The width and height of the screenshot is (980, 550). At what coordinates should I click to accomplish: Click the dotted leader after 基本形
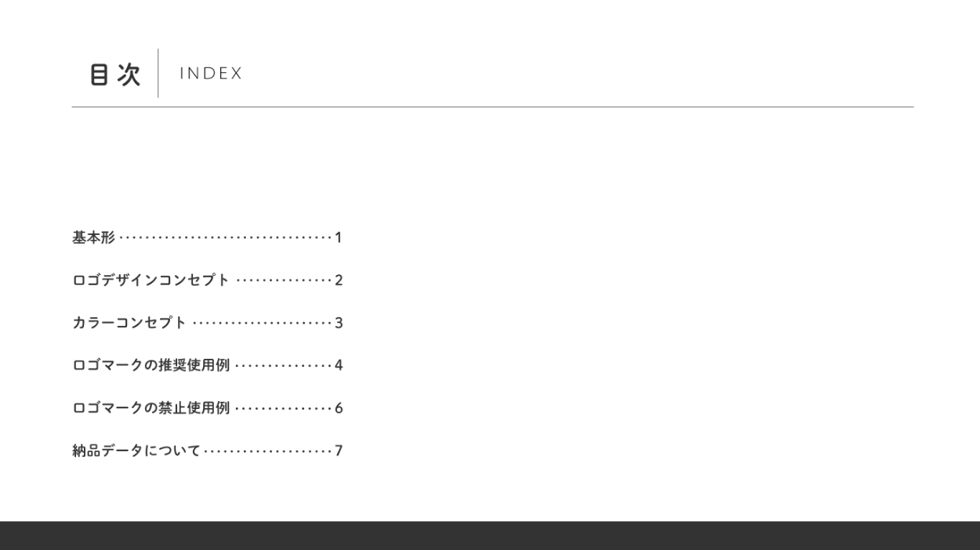pos(225,237)
